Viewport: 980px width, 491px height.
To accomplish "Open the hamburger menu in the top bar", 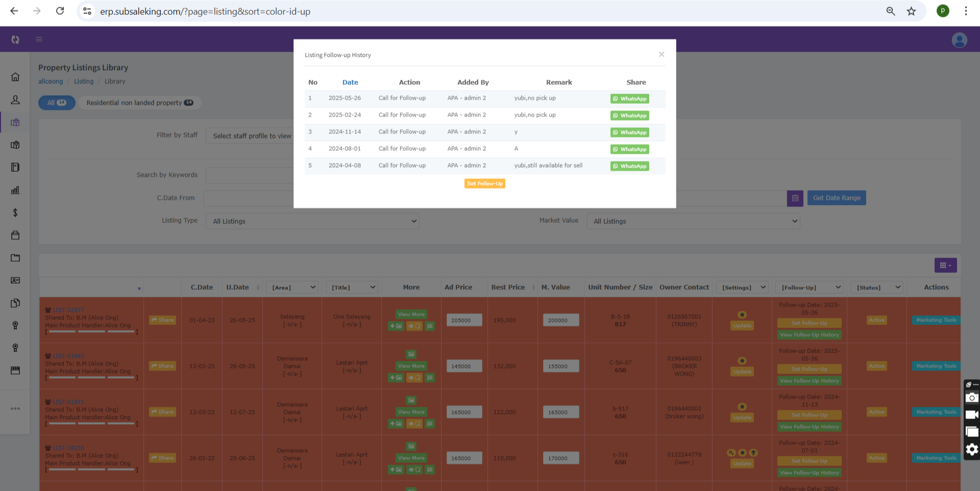I will coord(39,39).
